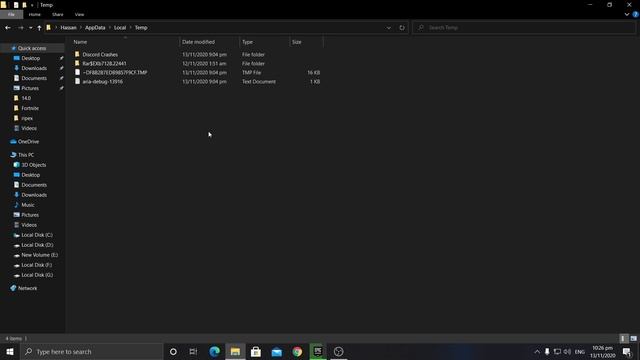Select the aria-debug-13916 text document
640x360 pixels.
tap(102, 81)
